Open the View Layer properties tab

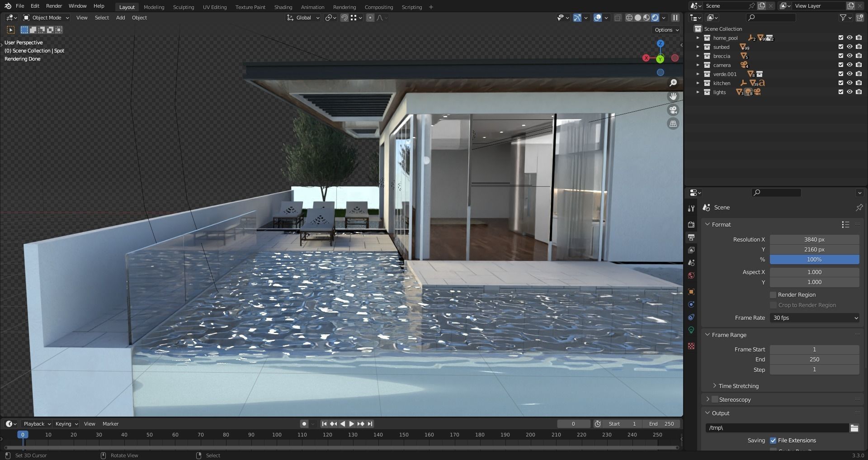(x=691, y=250)
